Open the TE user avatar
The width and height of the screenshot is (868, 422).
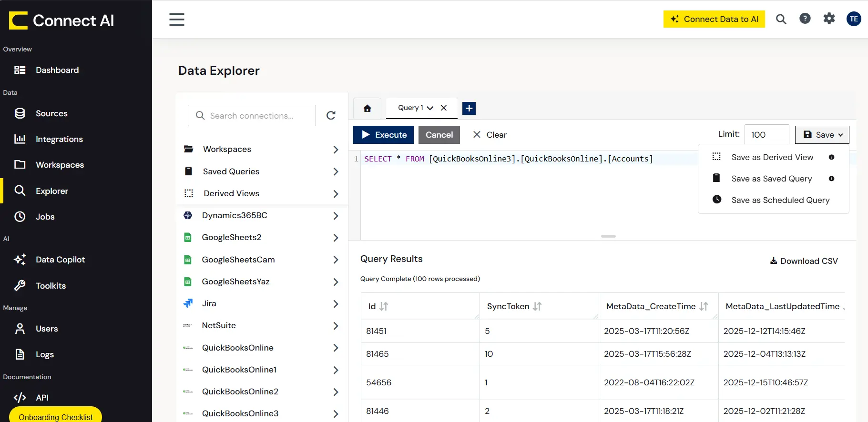854,19
